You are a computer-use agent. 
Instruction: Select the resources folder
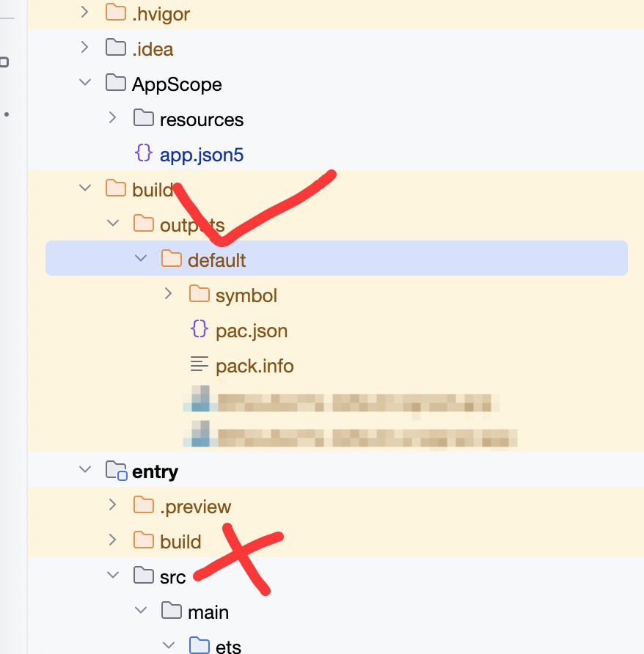tap(201, 120)
